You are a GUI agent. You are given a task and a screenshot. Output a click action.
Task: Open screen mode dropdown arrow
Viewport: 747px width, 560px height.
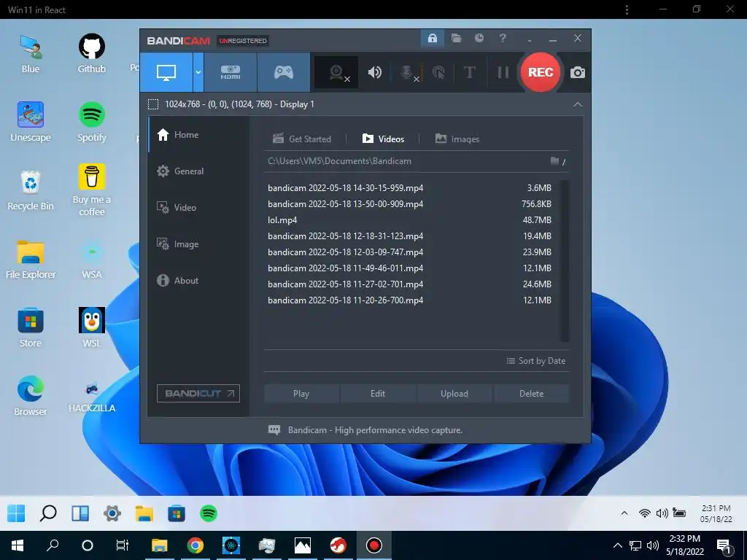[x=198, y=72]
